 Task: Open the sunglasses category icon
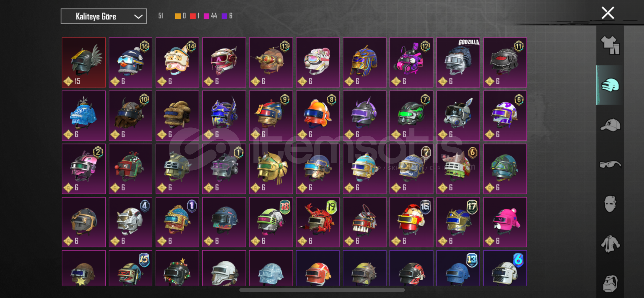pos(610,164)
